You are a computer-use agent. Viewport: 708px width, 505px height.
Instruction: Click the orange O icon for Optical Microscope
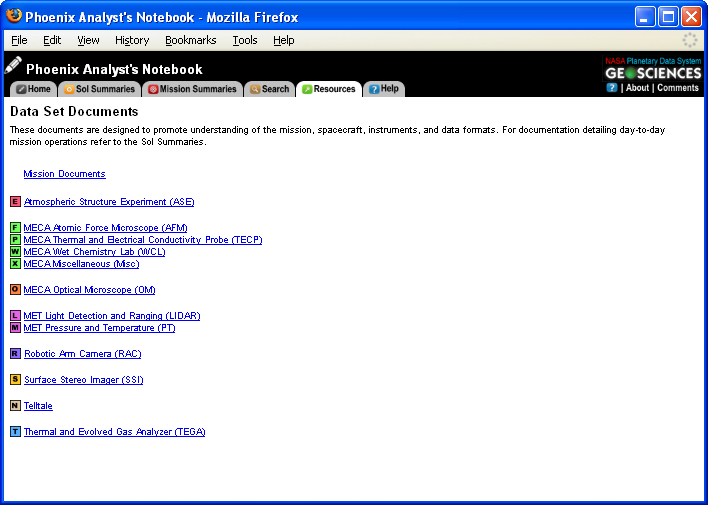tap(15, 290)
